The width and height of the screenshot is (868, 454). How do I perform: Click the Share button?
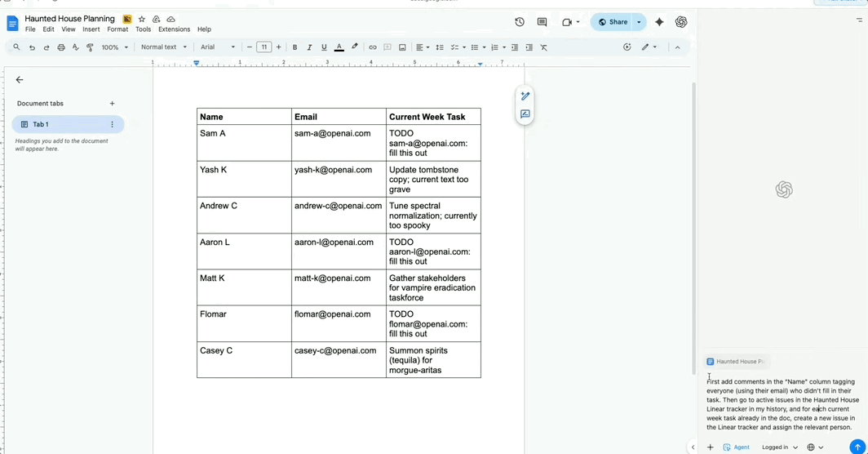point(613,22)
